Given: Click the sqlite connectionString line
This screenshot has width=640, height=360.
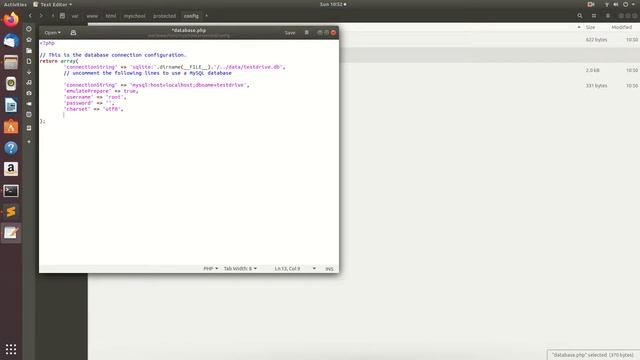Looking at the screenshot, I should tap(175, 67).
